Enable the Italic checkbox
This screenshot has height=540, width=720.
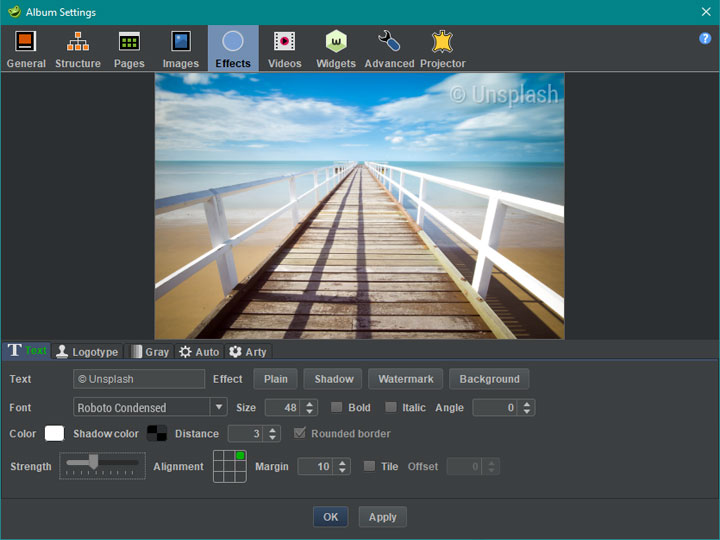pyautogui.click(x=391, y=407)
